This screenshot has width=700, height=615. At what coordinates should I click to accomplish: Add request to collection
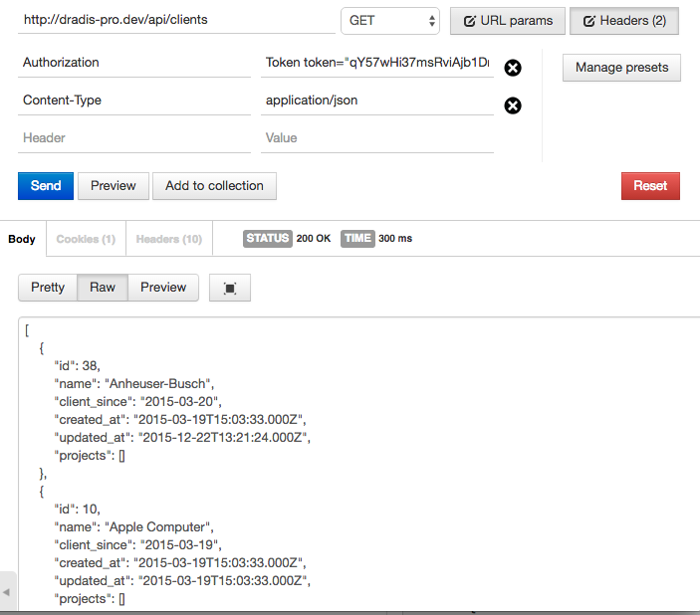(x=214, y=186)
